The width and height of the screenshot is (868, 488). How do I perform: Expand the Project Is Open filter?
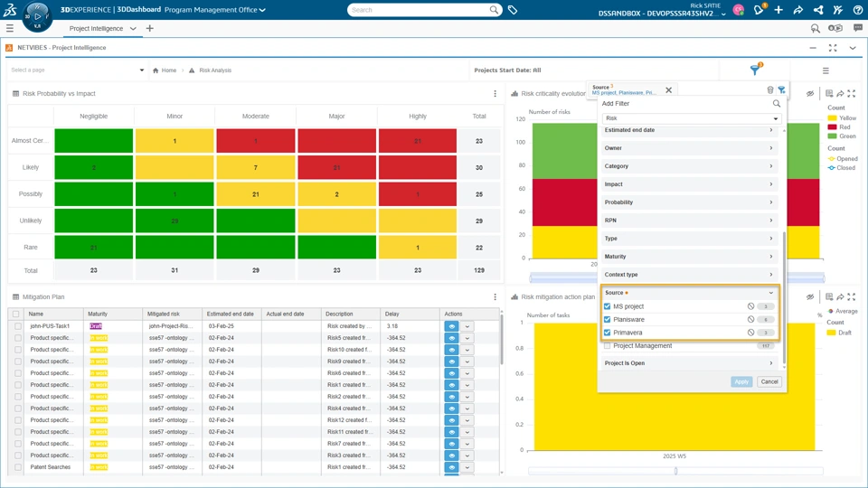point(689,363)
